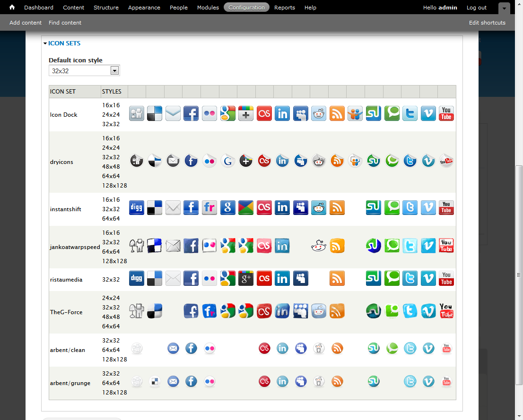The height and width of the screenshot is (420, 523).
Task: Open the Default icon style dropdown
Action: (84, 71)
